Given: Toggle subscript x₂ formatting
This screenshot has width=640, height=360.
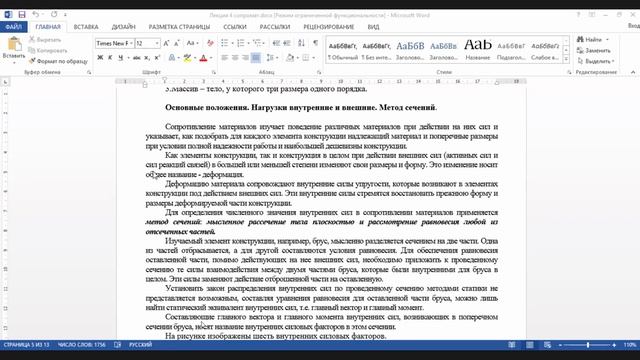Looking at the screenshot, I should click(x=147, y=58).
